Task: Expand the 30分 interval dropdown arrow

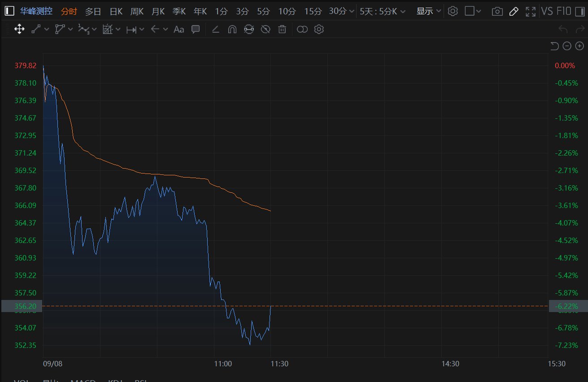Action: coord(351,11)
